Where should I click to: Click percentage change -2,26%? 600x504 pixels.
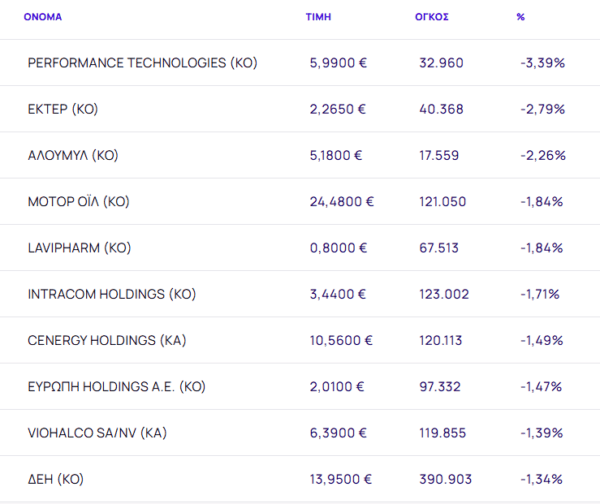pyautogui.click(x=543, y=155)
